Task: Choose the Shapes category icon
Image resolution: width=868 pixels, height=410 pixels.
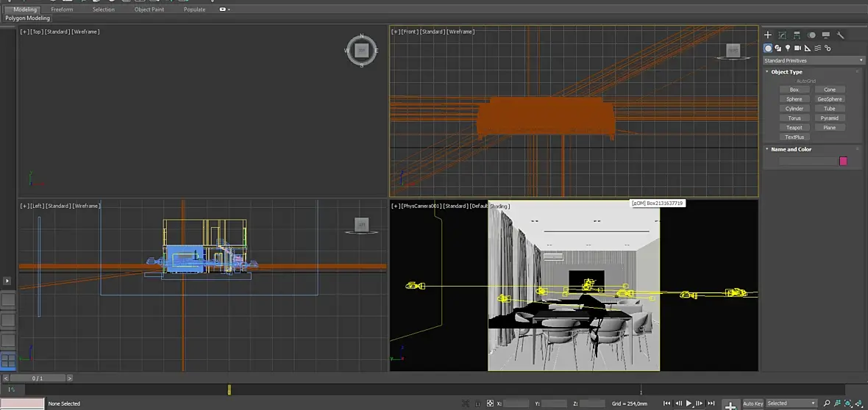Action: tap(778, 48)
